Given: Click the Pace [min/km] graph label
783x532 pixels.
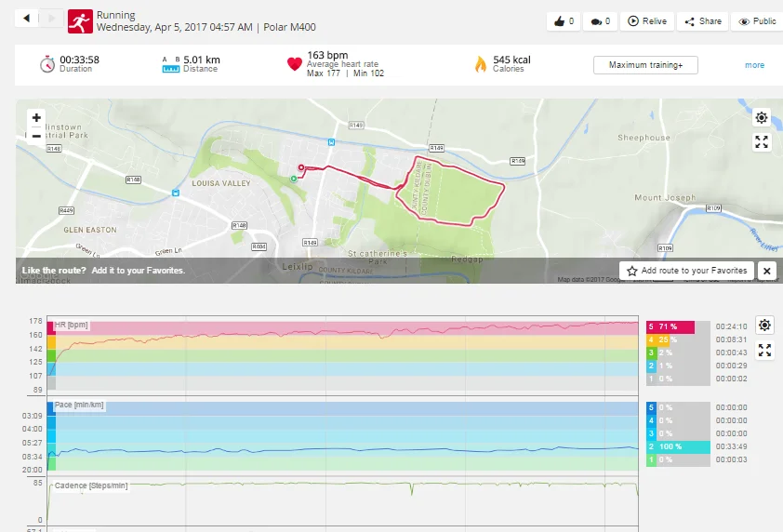Looking at the screenshot, I should click(79, 405).
